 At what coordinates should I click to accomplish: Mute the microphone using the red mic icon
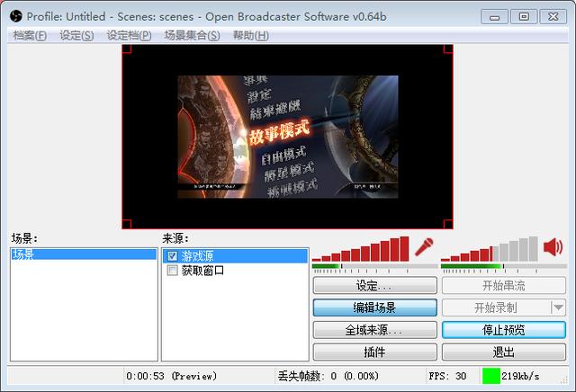[x=423, y=247]
